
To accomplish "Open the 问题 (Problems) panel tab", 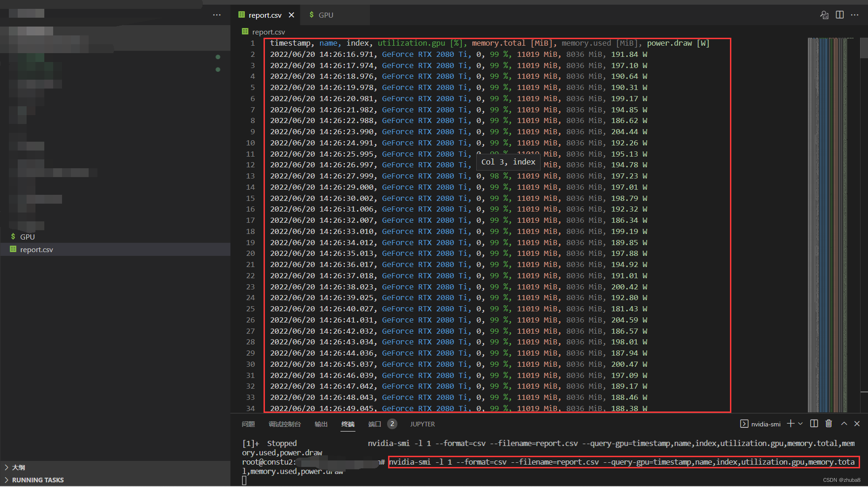I will [248, 424].
